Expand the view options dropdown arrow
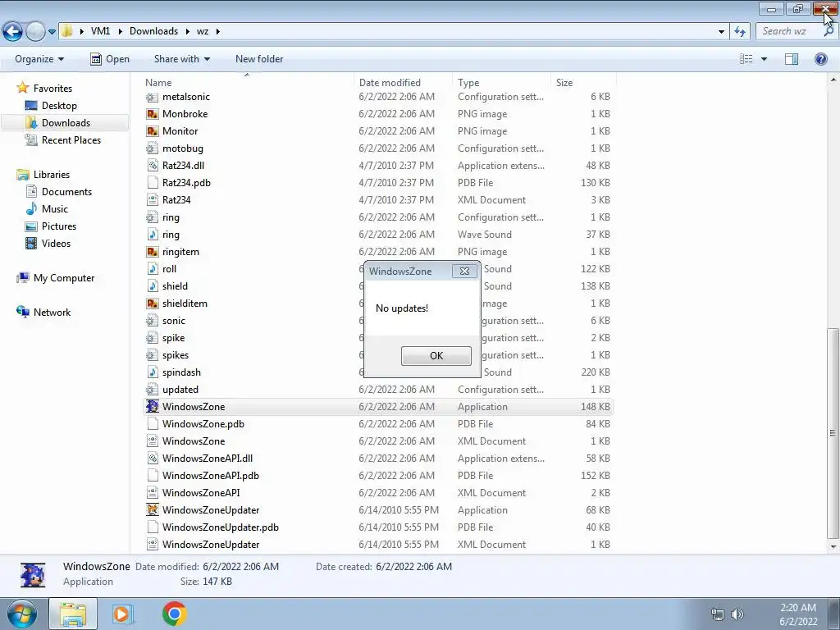The image size is (840, 630). pos(764,59)
